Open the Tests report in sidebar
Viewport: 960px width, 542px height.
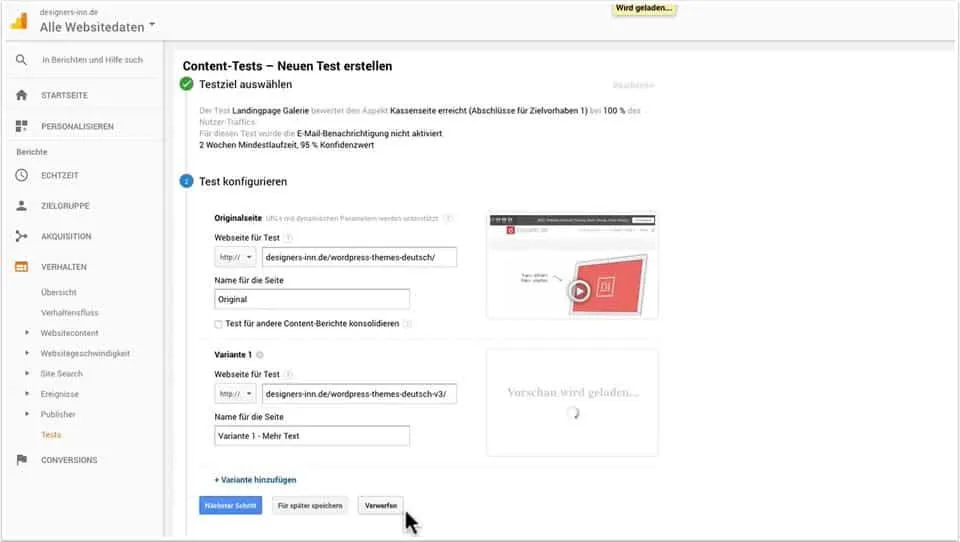(51, 435)
